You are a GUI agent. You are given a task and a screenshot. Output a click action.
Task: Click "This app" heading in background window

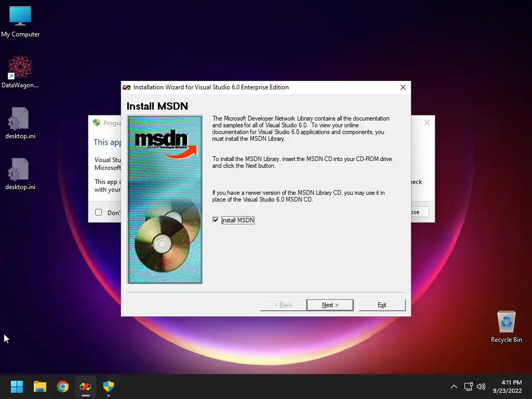(x=107, y=142)
